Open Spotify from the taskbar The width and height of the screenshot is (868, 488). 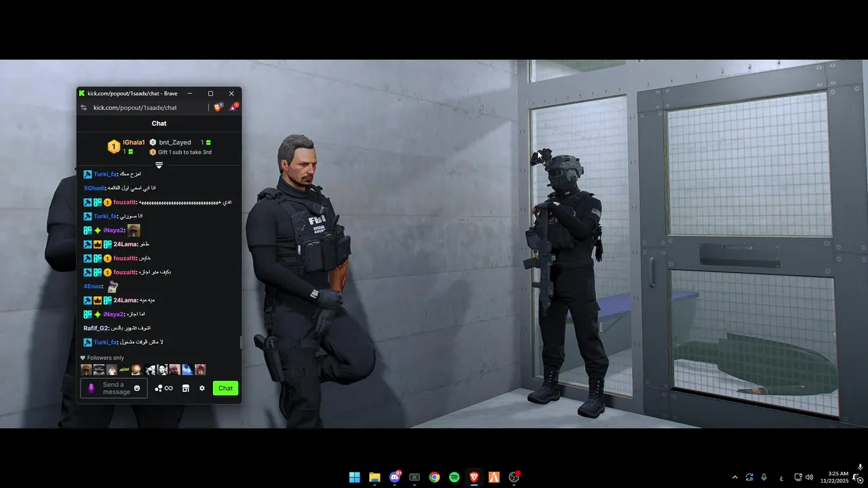coord(454,477)
